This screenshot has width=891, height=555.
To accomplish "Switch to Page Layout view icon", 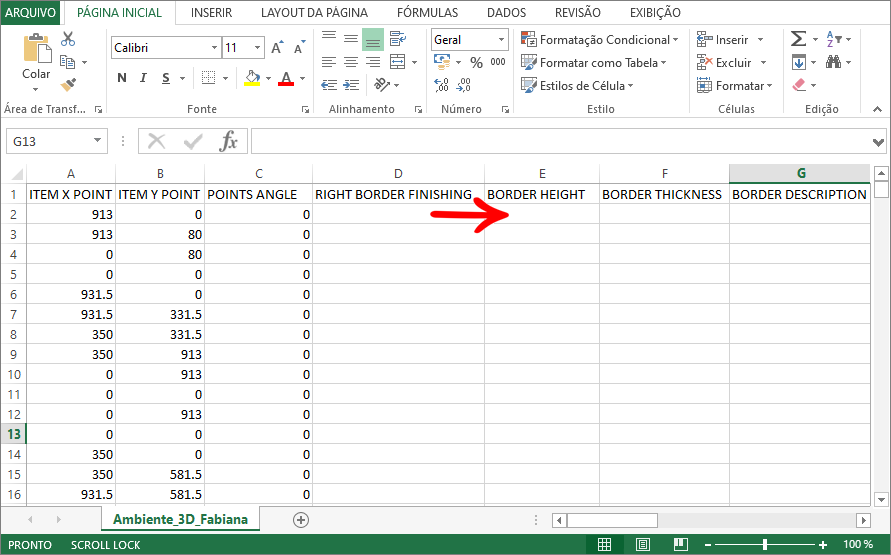I will [643, 544].
